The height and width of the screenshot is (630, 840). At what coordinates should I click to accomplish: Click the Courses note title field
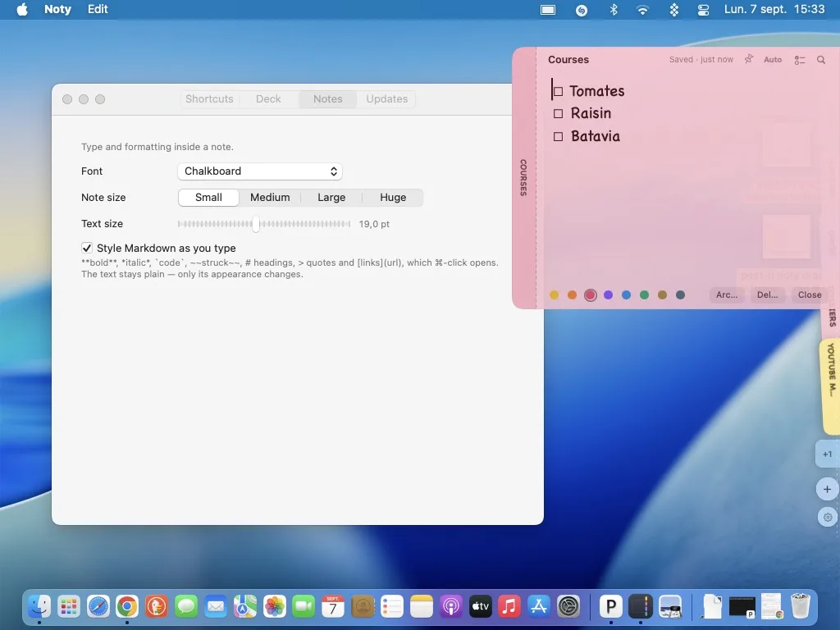click(x=568, y=59)
